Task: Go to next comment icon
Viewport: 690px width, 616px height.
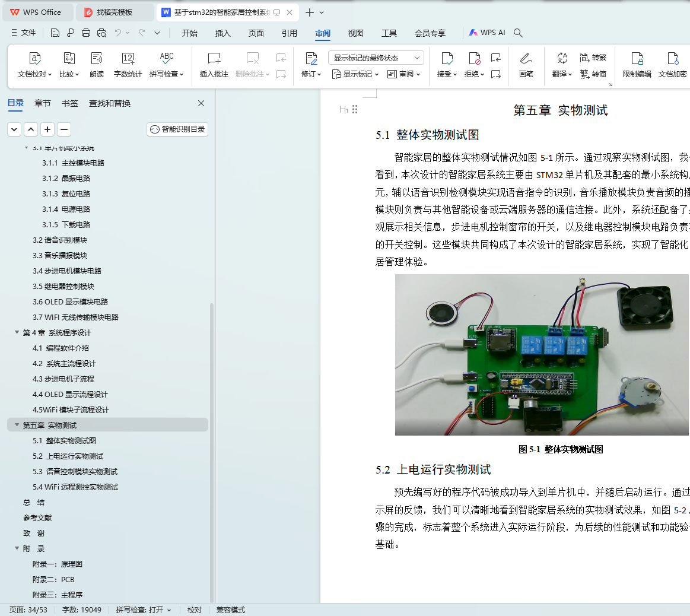Action: [x=281, y=74]
